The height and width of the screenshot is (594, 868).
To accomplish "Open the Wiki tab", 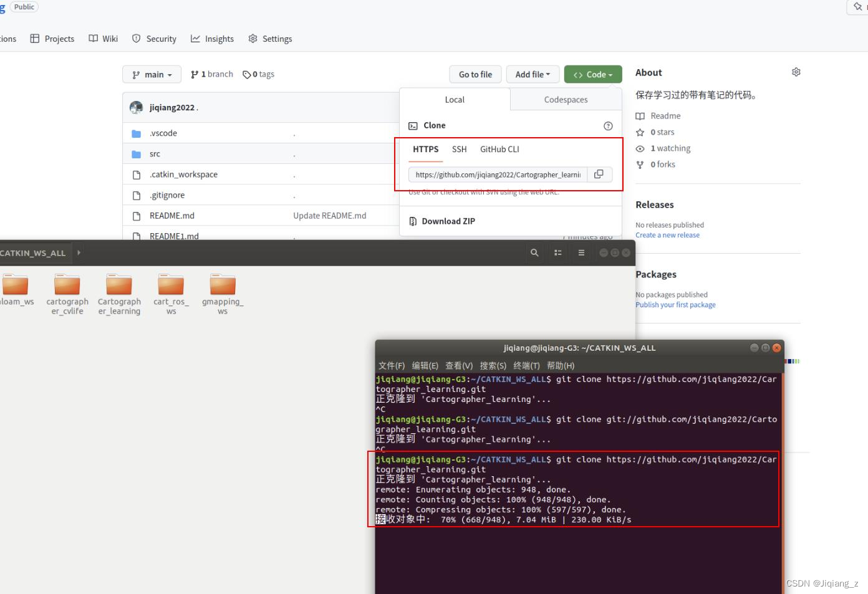I will tap(104, 39).
